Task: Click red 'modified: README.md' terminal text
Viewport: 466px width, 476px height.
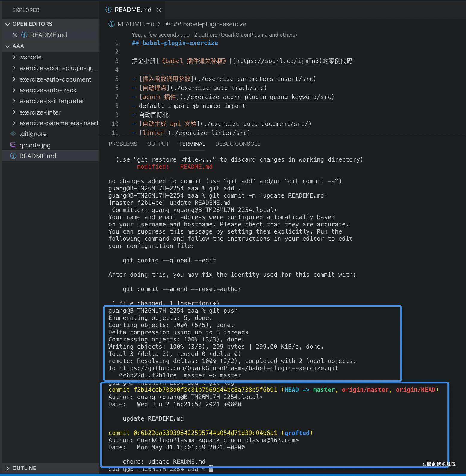Action: pos(175,167)
